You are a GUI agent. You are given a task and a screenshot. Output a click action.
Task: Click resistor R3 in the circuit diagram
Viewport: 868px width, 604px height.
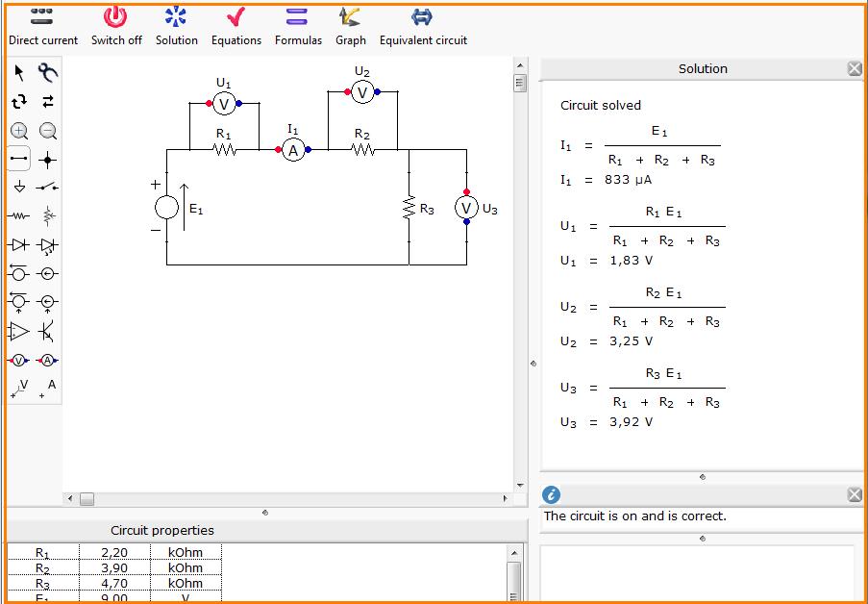409,207
